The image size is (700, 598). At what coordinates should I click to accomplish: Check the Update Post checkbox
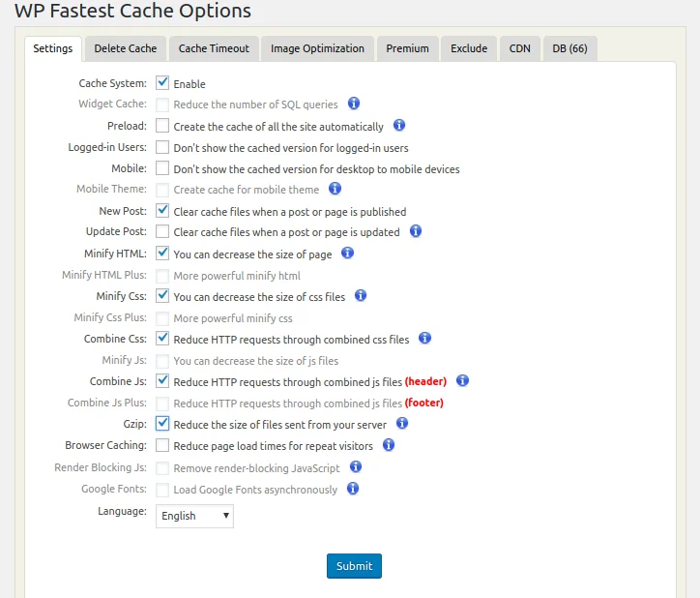162,231
